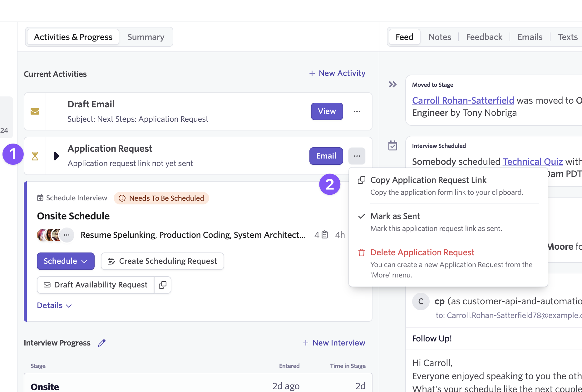
Task: Expand the Details section
Action: pos(54,305)
